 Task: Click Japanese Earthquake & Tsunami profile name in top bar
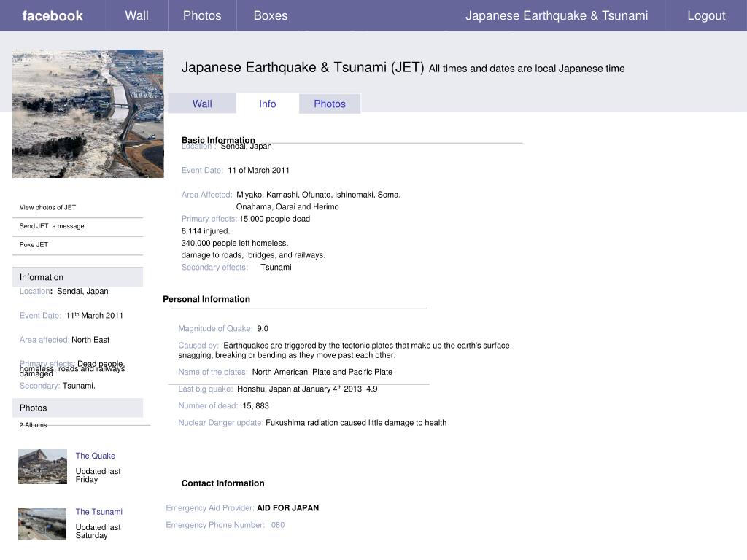coord(557,15)
